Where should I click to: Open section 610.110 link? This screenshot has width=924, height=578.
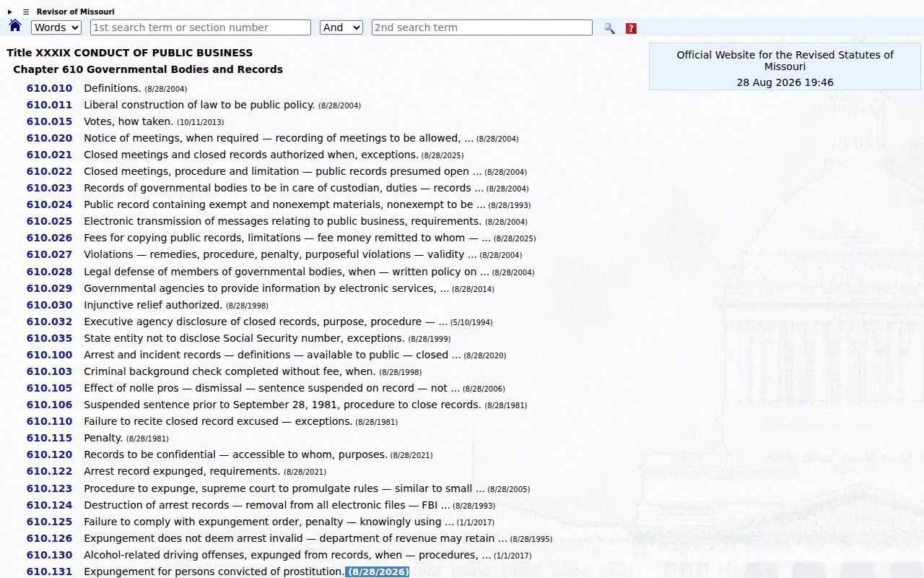pos(50,421)
